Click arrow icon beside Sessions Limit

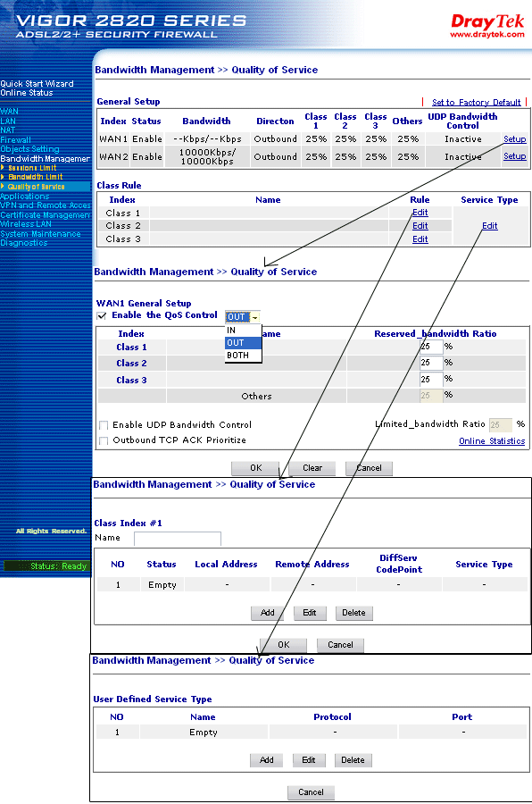(x=3, y=168)
